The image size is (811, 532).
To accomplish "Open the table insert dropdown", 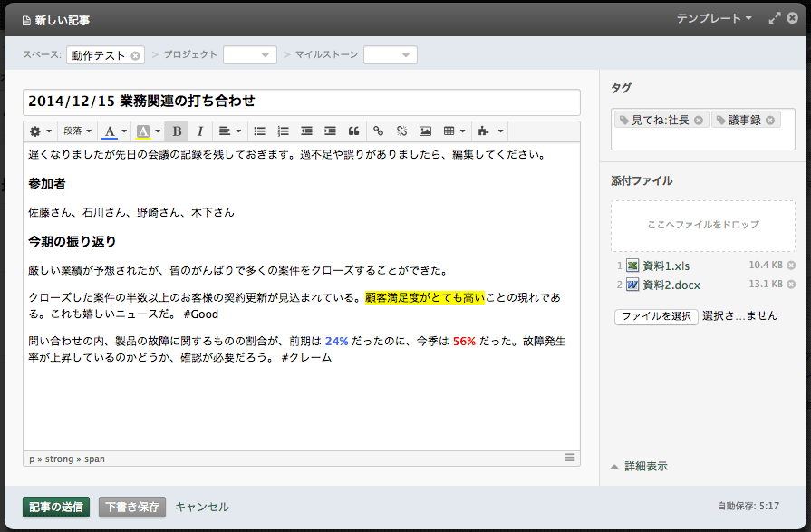I will (454, 131).
